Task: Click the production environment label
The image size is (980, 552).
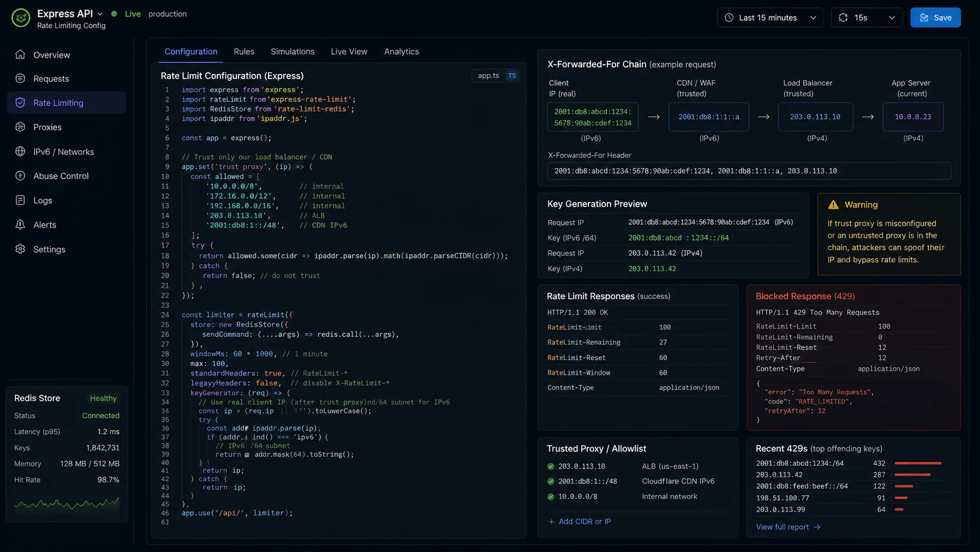Action: (x=168, y=13)
